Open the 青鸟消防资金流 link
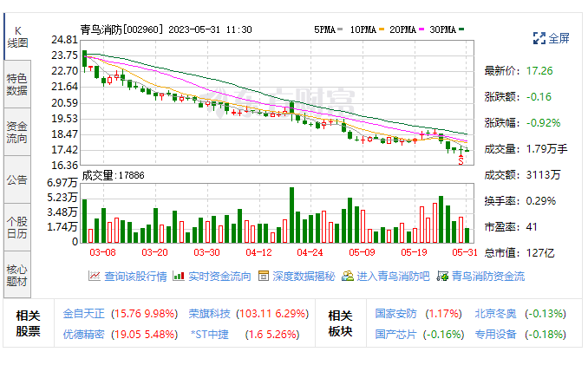 (488, 277)
